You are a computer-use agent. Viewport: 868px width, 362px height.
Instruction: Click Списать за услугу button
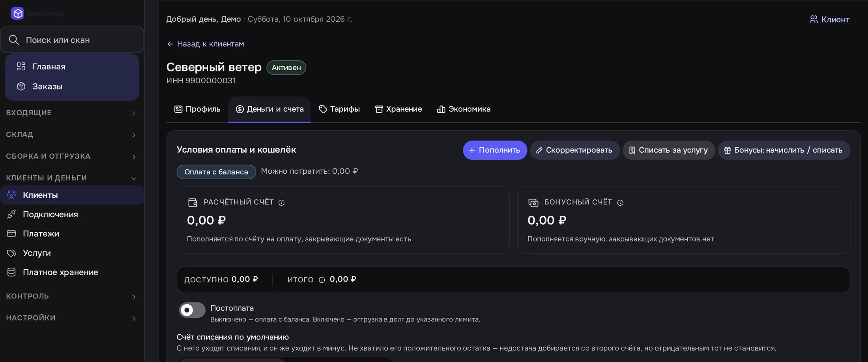pyautogui.click(x=669, y=150)
